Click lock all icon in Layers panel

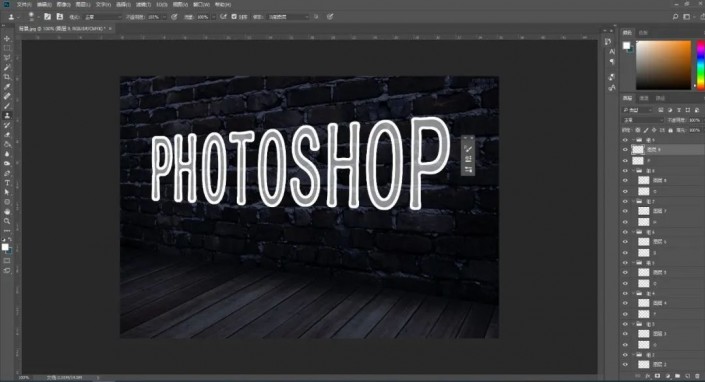tap(670, 130)
